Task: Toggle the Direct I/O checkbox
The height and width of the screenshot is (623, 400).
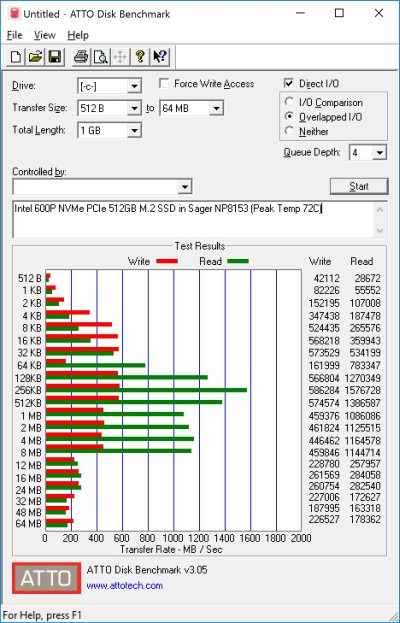Action: tap(289, 83)
